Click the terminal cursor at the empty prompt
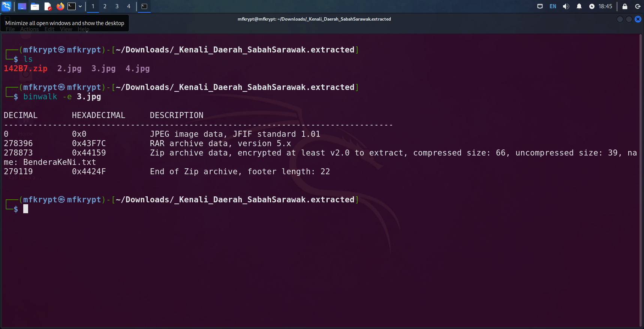The image size is (644, 329). click(x=25, y=209)
